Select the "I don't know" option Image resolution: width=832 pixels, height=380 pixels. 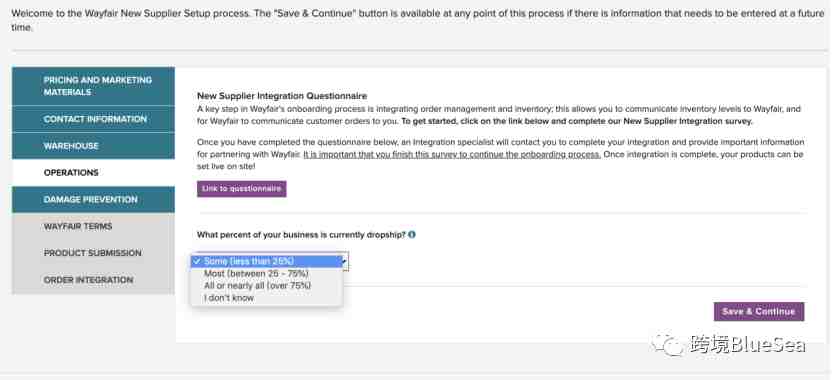[x=266, y=298]
